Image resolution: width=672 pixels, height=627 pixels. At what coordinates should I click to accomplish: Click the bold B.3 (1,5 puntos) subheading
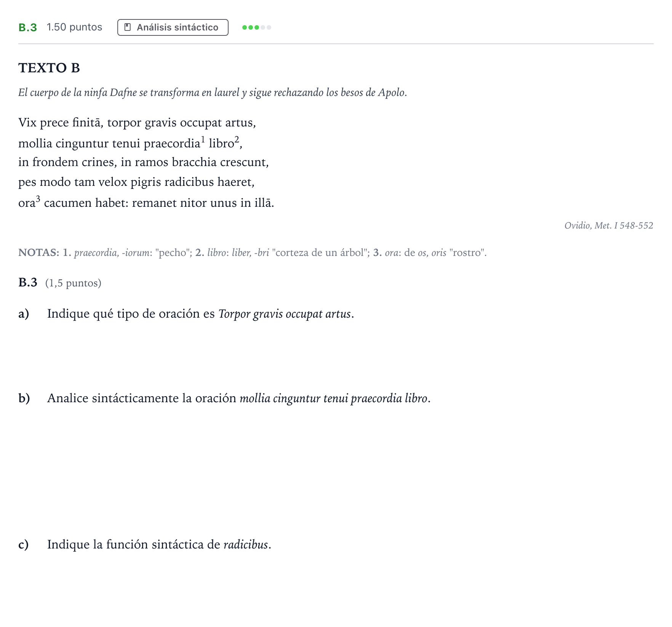click(60, 283)
